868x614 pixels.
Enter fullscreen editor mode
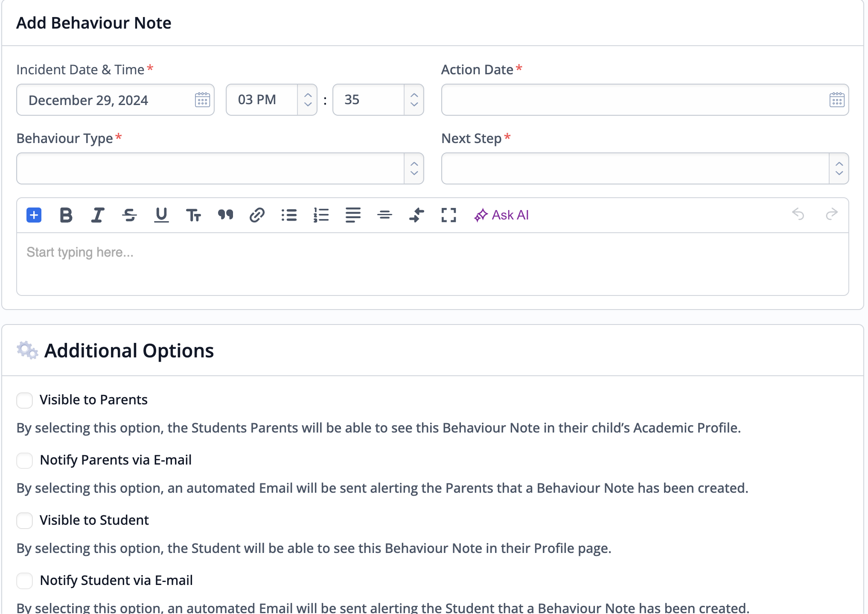(x=449, y=215)
